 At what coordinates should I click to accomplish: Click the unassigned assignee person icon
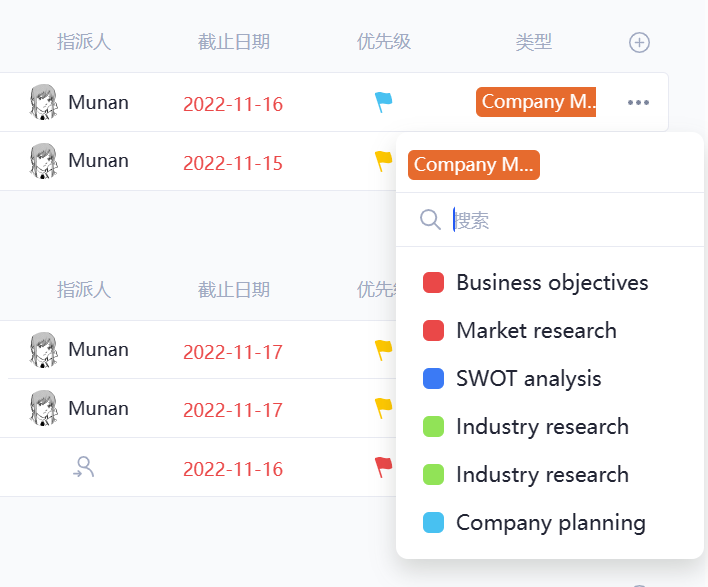tap(84, 467)
